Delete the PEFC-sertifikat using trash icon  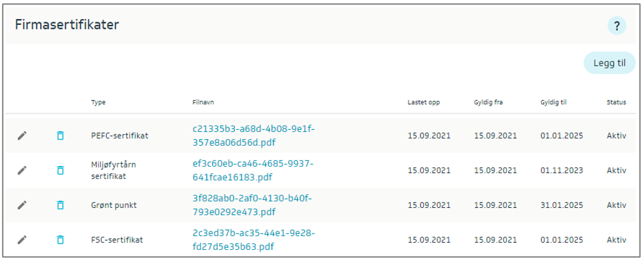60,136
